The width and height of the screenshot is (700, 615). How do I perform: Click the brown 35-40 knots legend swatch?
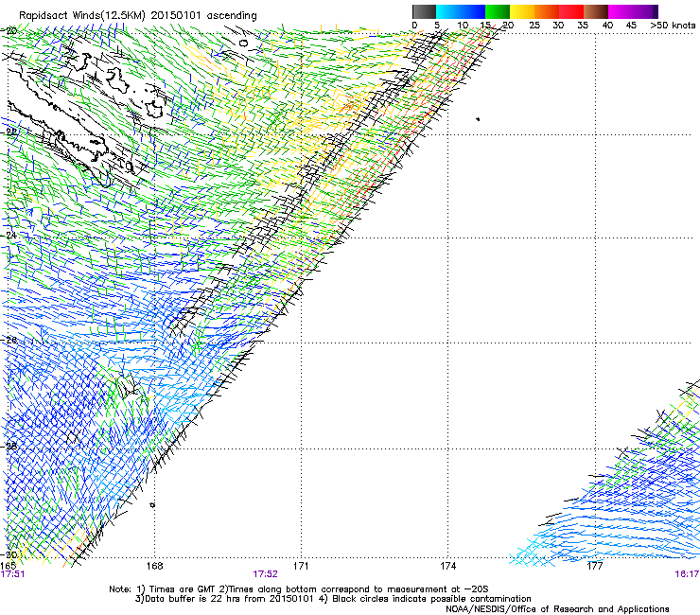click(x=596, y=11)
